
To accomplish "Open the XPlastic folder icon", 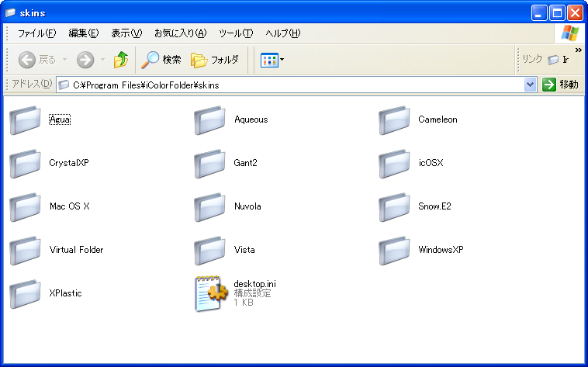I will 25,294.
